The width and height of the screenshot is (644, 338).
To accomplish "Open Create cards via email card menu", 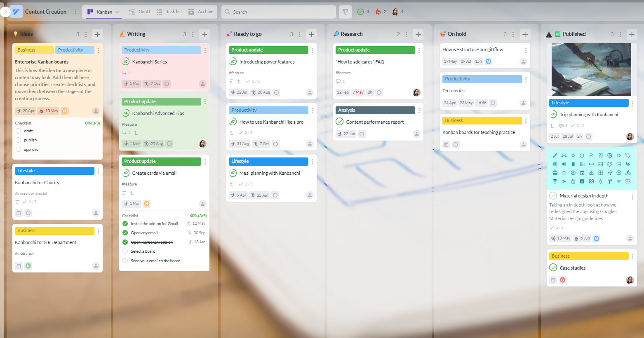I will pyautogui.click(x=205, y=162).
